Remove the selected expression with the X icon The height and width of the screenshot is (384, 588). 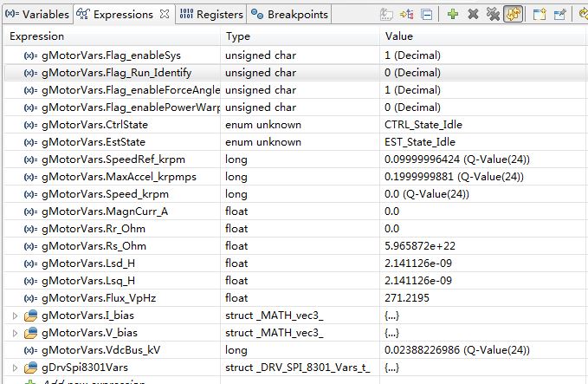point(473,14)
